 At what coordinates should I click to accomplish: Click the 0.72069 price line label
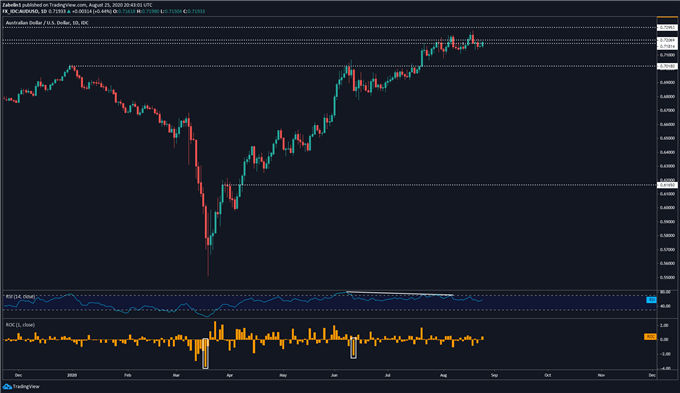point(667,40)
